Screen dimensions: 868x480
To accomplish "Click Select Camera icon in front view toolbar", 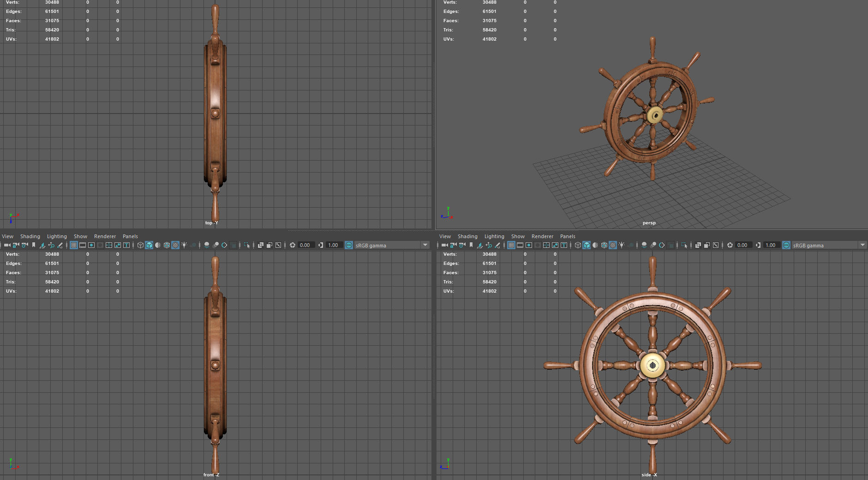I will [7, 245].
